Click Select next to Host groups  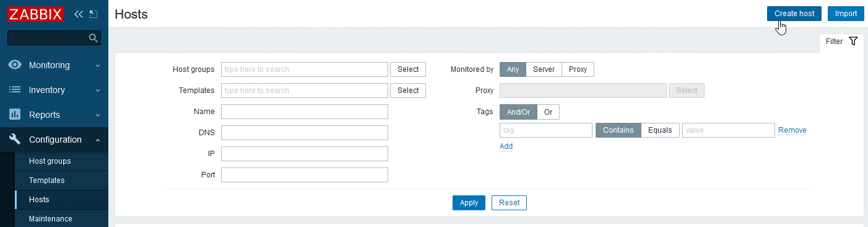pyautogui.click(x=408, y=69)
